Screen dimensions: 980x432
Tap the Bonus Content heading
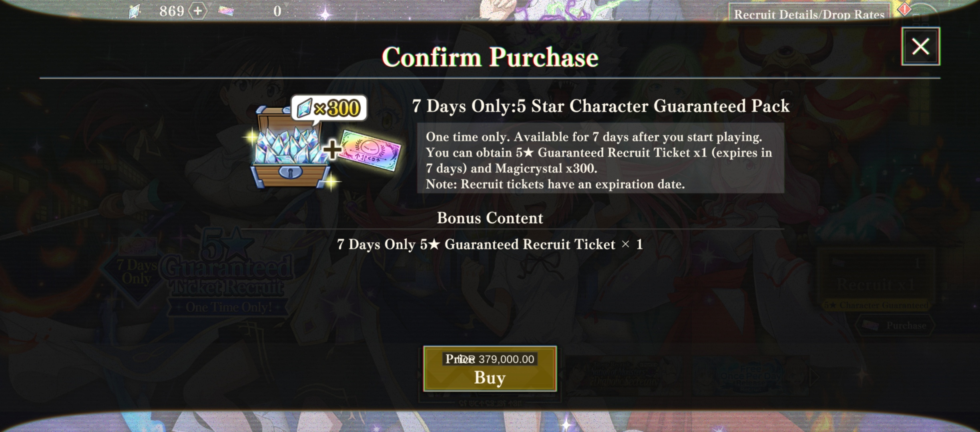(490, 218)
